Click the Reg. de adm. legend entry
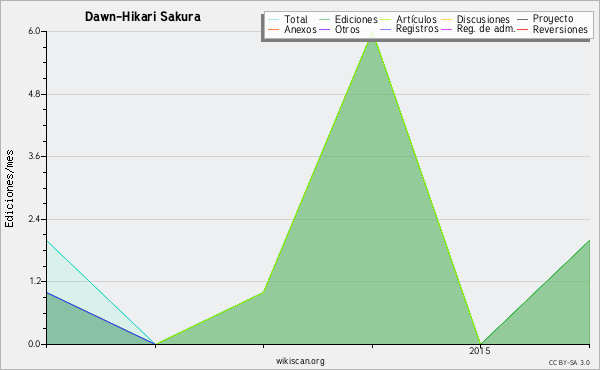600x370 pixels. click(x=478, y=29)
